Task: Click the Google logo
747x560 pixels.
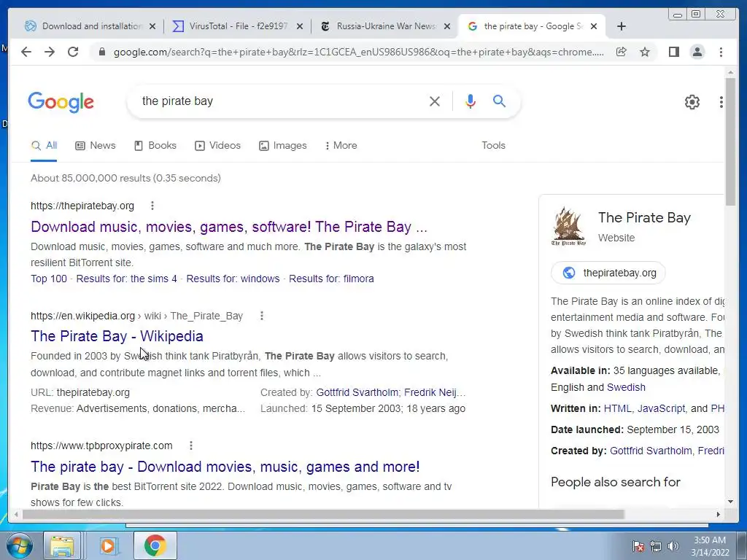Action: coord(61,102)
